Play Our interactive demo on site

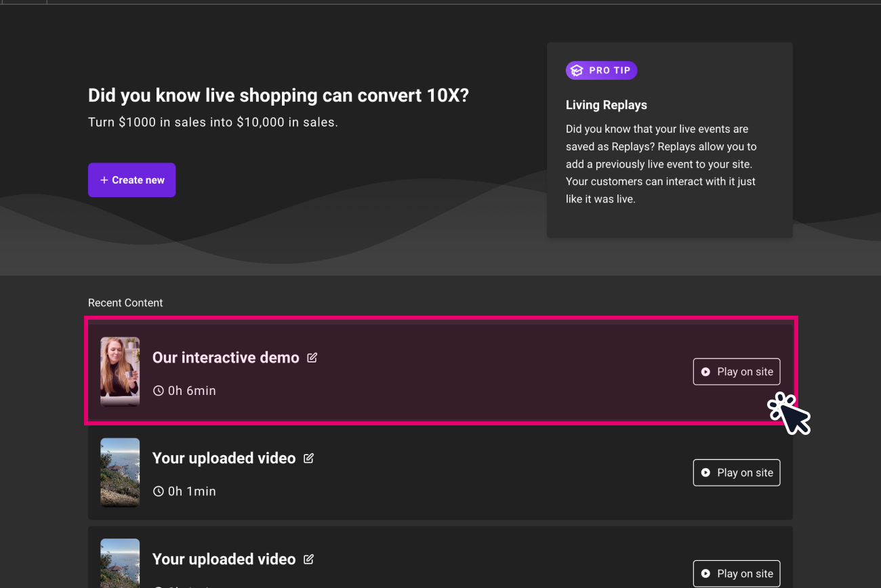coord(737,372)
